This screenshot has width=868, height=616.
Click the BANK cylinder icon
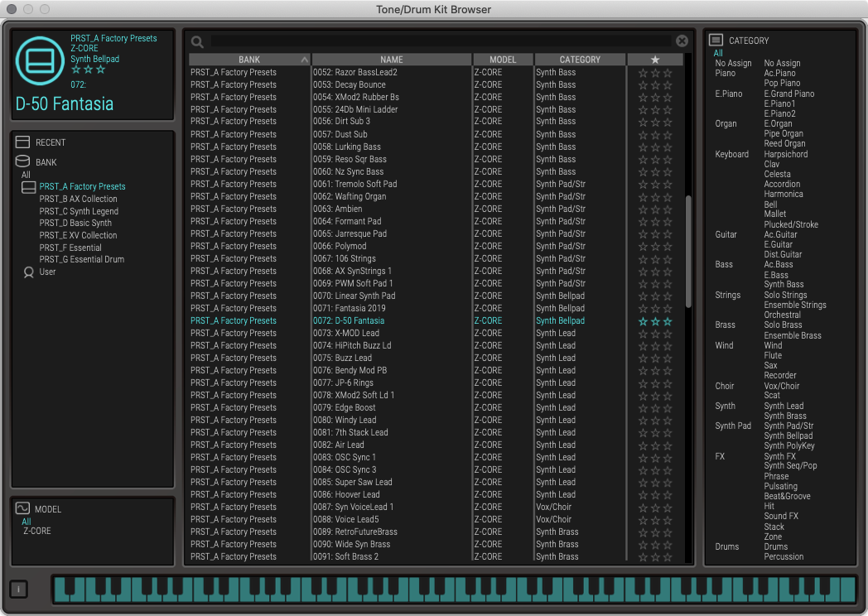coord(22,161)
